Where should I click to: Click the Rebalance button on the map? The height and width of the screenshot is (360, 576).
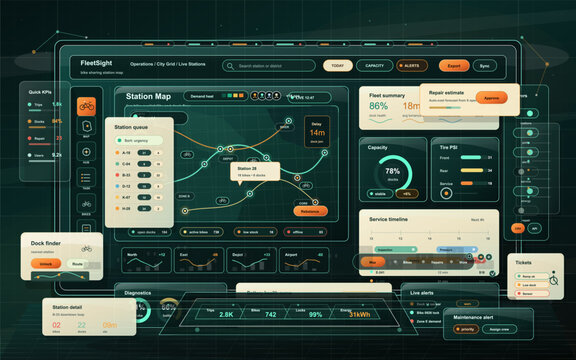(310, 211)
